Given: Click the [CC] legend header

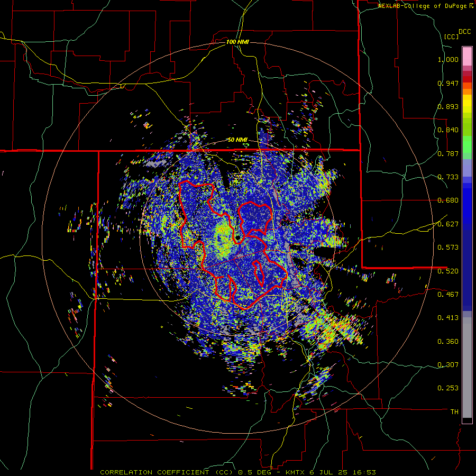Looking at the screenshot, I should coord(451,36).
